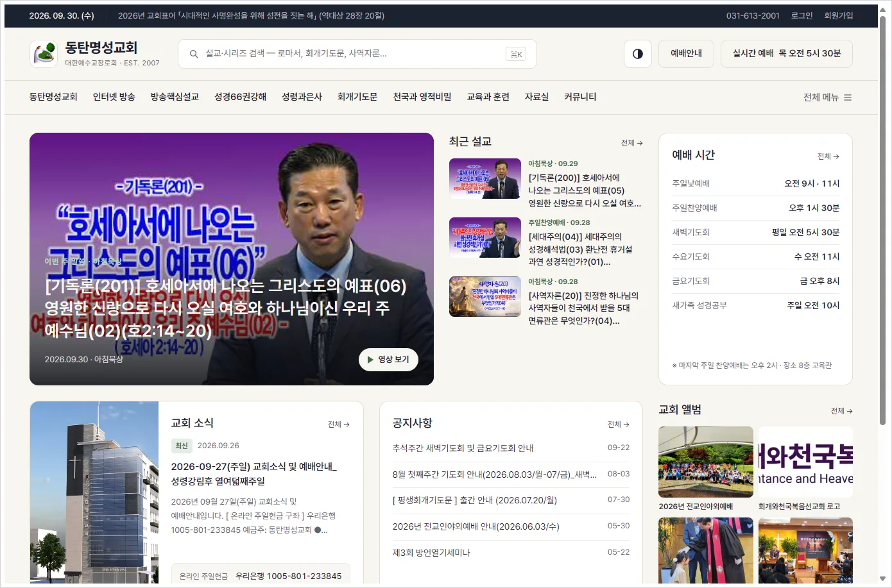Click the 2026년 교회표어 banner text

pyautogui.click(x=251, y=16)
